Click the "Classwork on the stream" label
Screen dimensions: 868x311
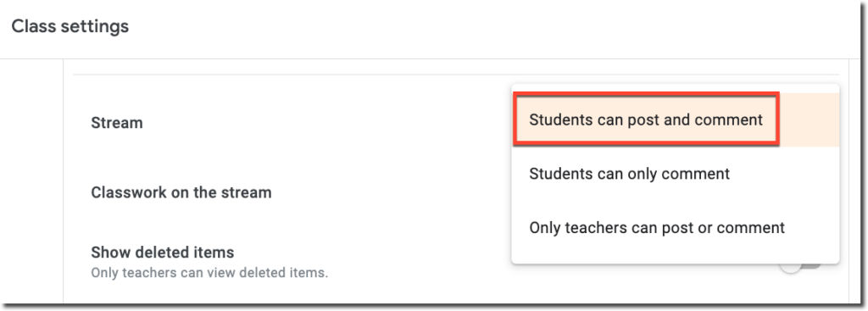point(181,192)
